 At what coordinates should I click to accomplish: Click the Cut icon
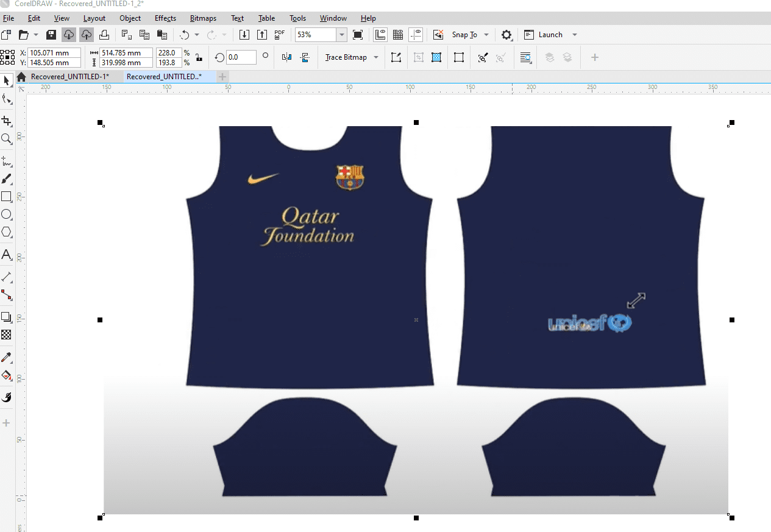pyautogui.click(x=126, y=35)
